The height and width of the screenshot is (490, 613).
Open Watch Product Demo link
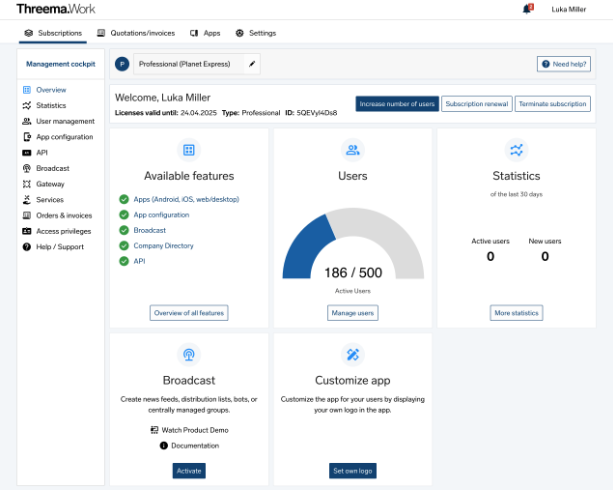coord(190,430)
